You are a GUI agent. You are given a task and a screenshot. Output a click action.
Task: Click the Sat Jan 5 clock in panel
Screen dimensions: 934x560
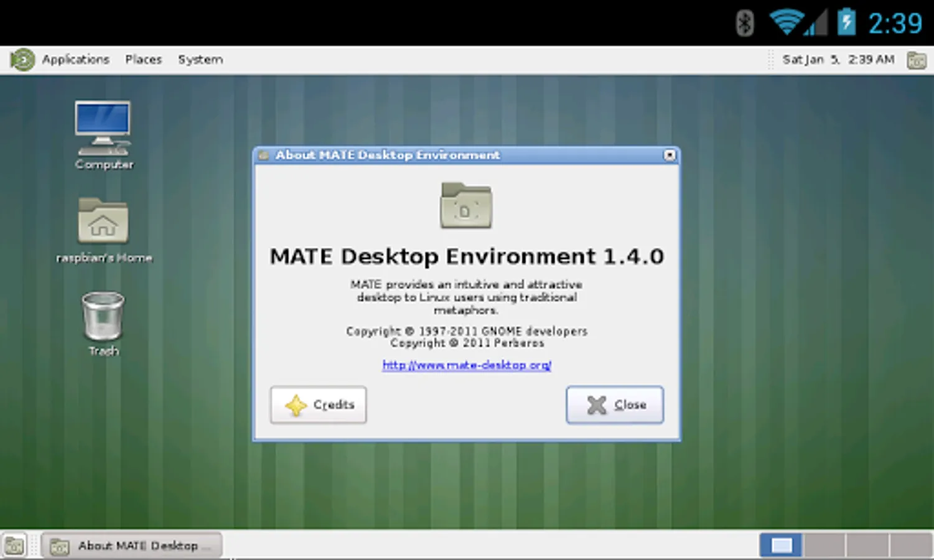(x=838, y=60)
